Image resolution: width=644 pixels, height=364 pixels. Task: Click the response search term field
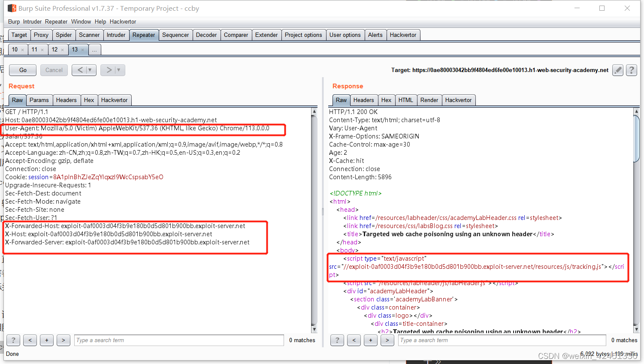tap(503, 340)
